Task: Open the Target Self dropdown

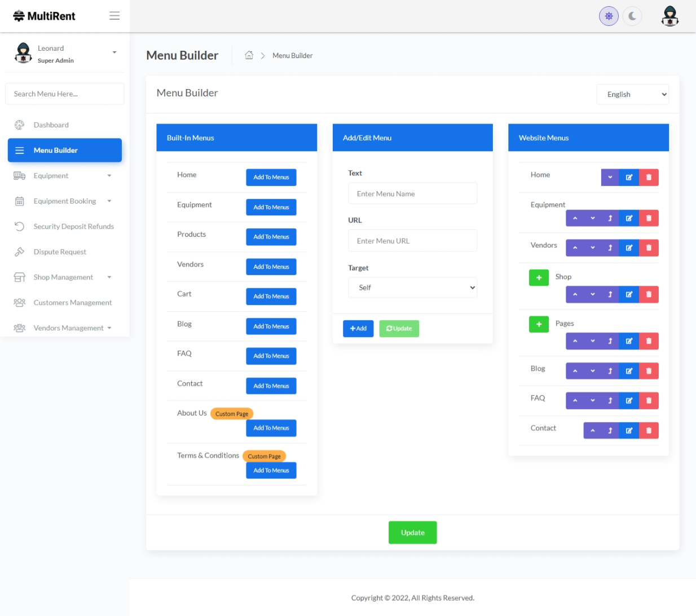Action: pos(412,287)
